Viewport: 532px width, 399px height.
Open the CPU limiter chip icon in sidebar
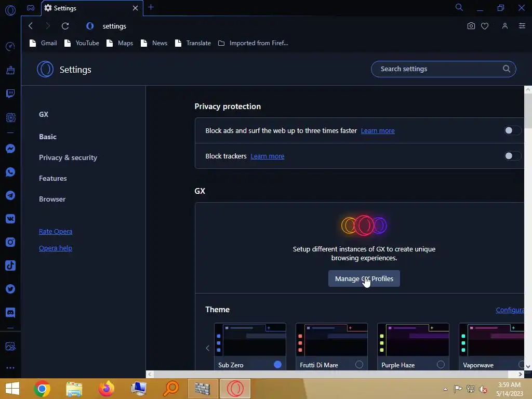(x=10, y=117)
